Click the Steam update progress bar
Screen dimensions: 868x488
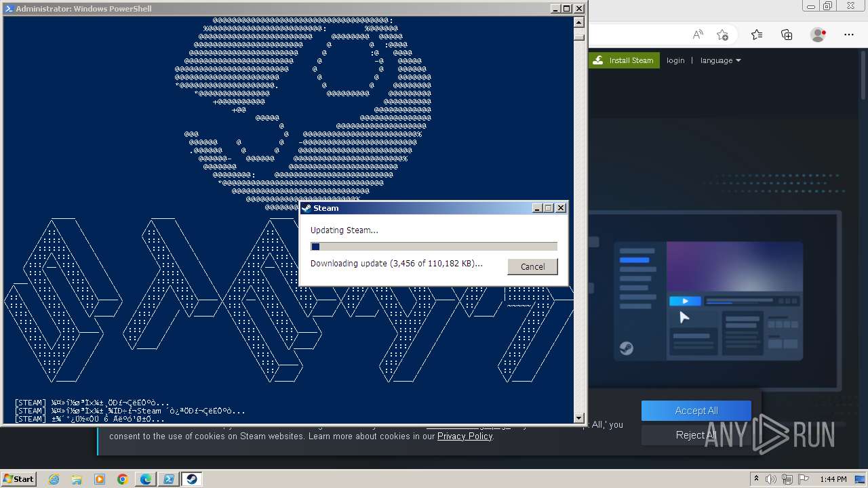point(434,247)
